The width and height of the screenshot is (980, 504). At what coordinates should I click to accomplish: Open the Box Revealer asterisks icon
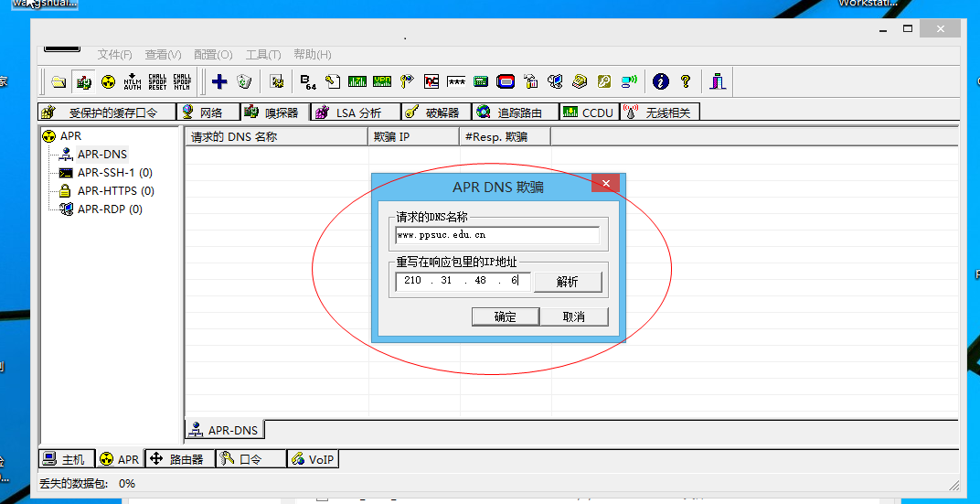point(456,81)
